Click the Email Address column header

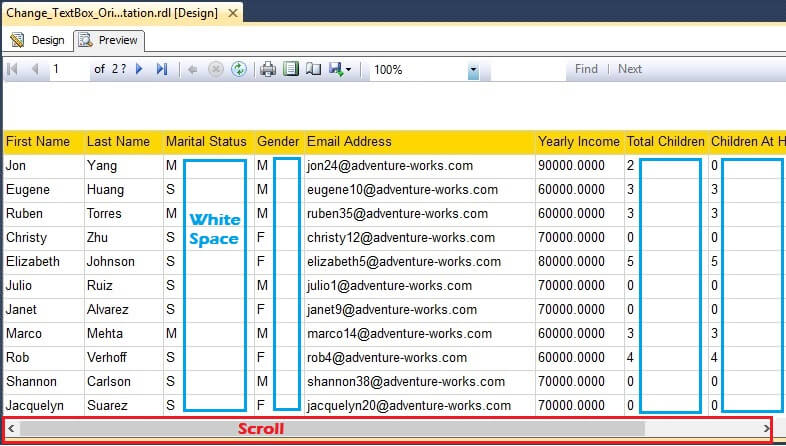click(x=420, y=142)
